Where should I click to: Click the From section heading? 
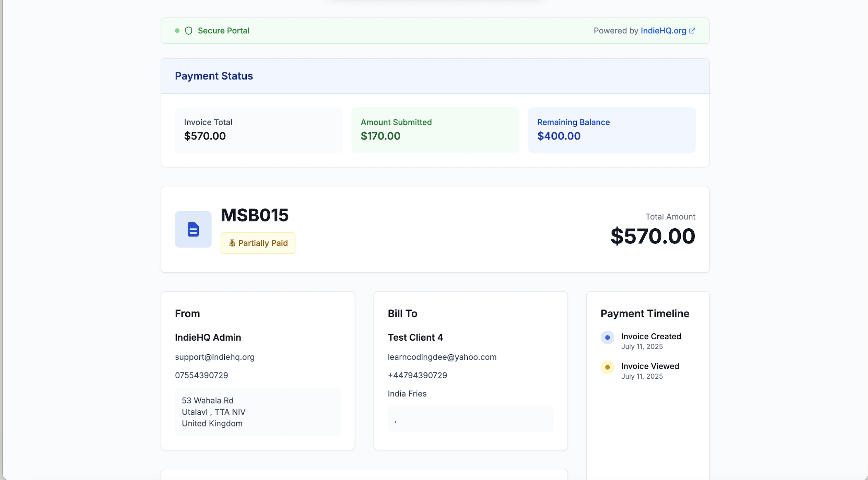(187, 313)
